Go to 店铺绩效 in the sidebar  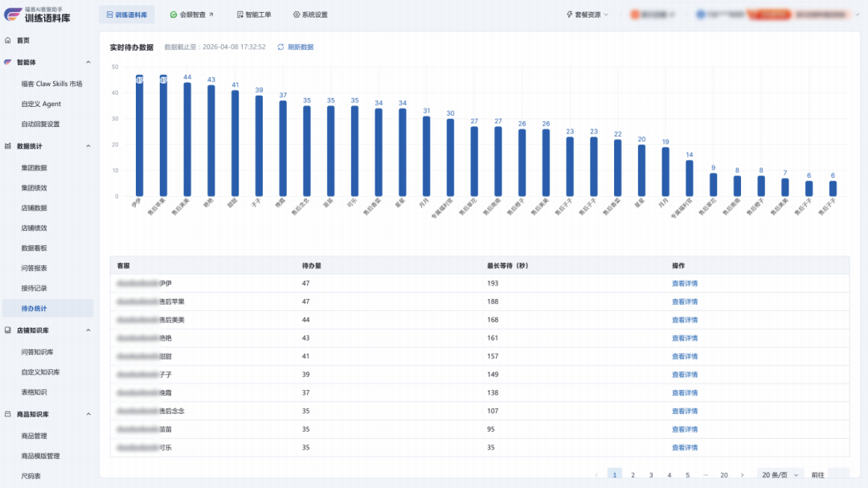[x=34, y=228]
